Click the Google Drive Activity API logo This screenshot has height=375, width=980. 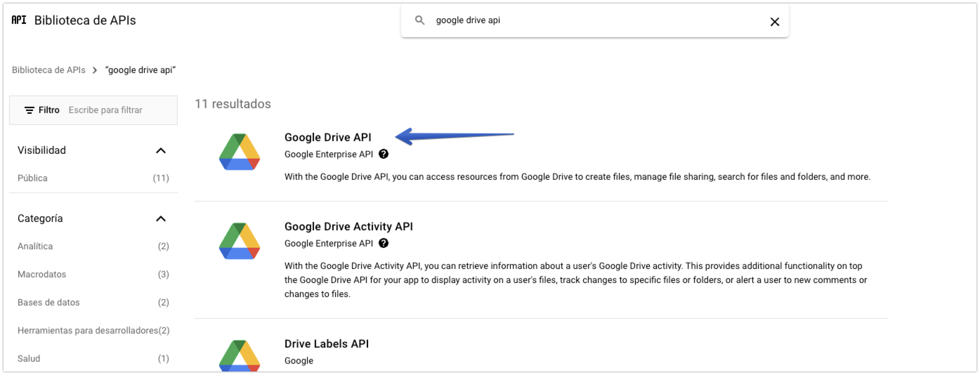(x=240, y=241)
